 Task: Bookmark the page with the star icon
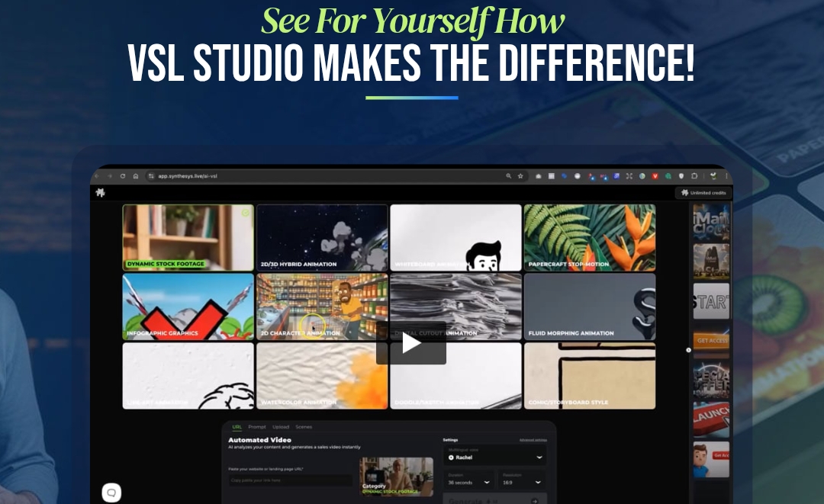520,175
